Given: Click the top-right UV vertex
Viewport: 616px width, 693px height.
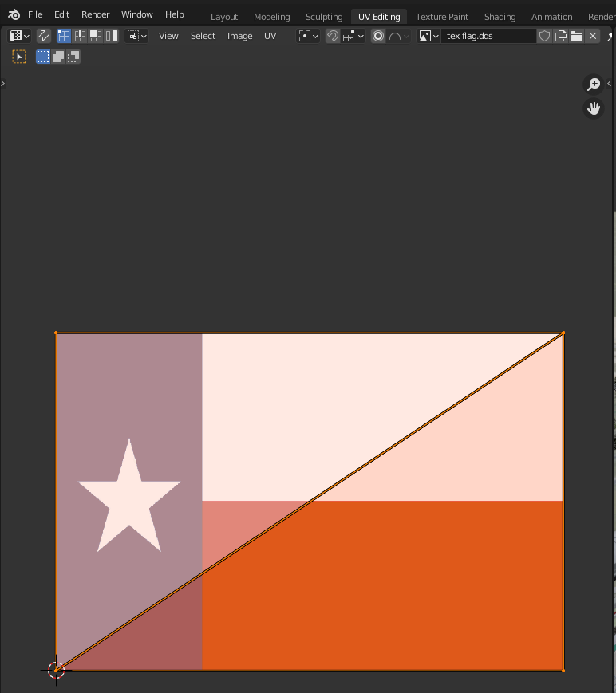Looking at the screenshot, I should point(563,333).
